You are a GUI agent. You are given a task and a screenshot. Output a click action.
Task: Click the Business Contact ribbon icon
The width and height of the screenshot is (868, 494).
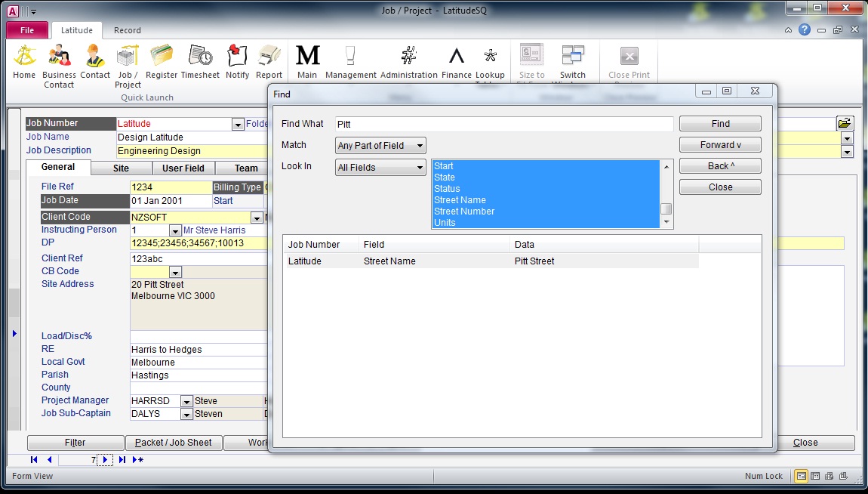click(59, 57)
